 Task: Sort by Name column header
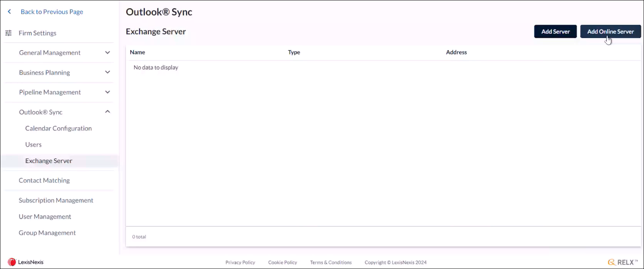137,52
